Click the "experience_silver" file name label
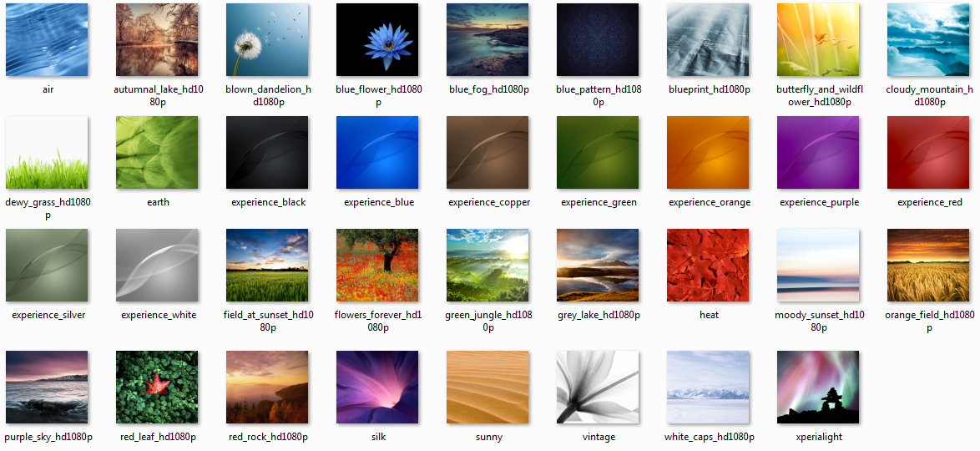The height and width of the screenshot is (451, 980). (48, 315)
